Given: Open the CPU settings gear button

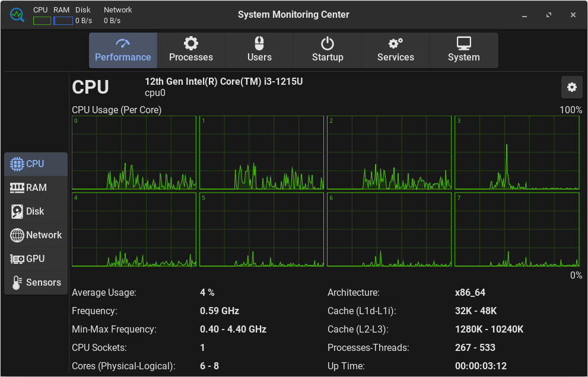Looking at the screenshot, I should (571, 87).
